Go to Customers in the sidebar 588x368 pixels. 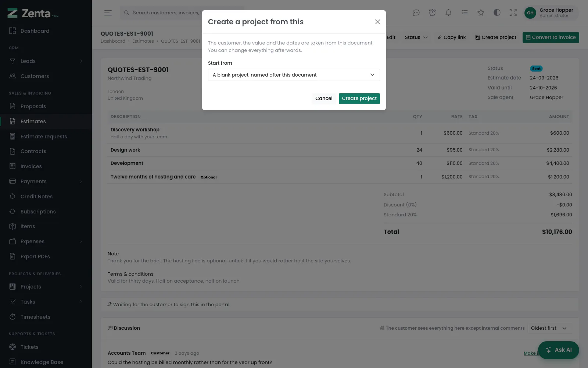tap(46, 76)
